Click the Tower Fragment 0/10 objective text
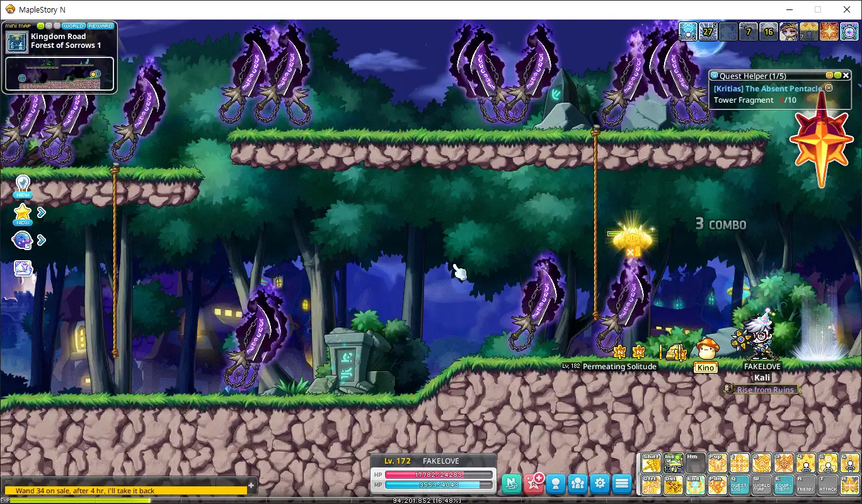862x504 pixels. click(x=755, y=100)
